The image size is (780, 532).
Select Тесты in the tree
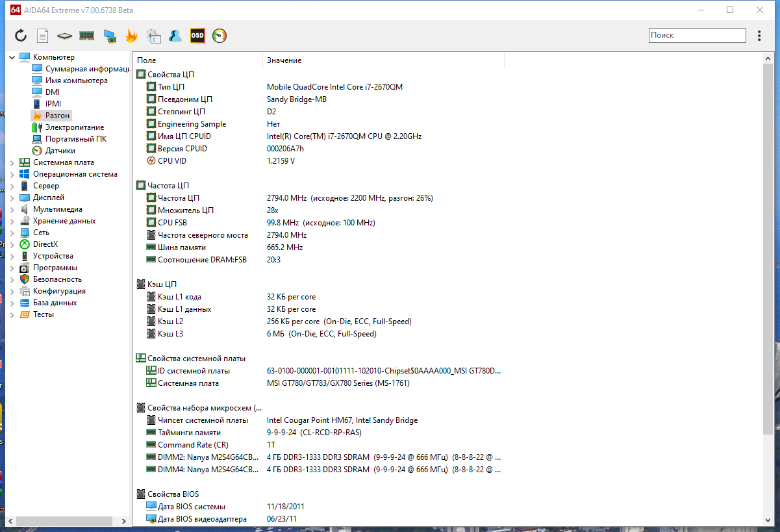click(44, 314)
